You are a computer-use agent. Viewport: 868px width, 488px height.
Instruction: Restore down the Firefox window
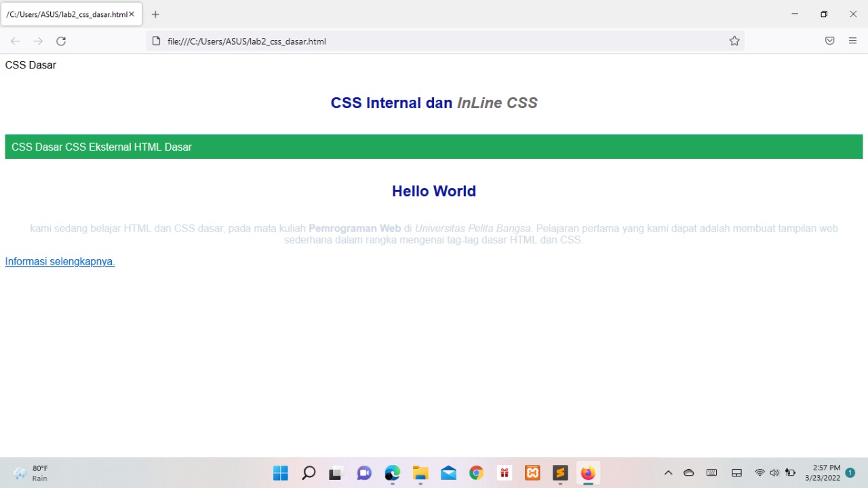(x=824, y=14)
